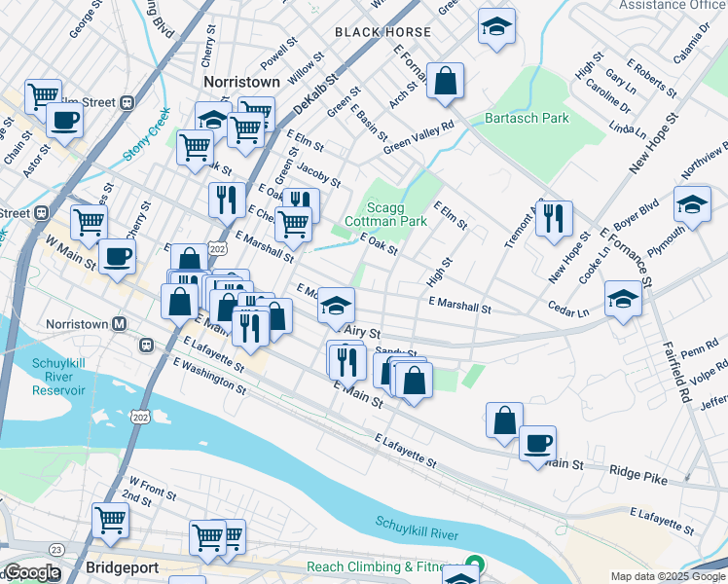The image size is (728, 584).
Task: Click the grocery cart marker left of Oak St
Action: pyautogui.click(x=195, y=151)
